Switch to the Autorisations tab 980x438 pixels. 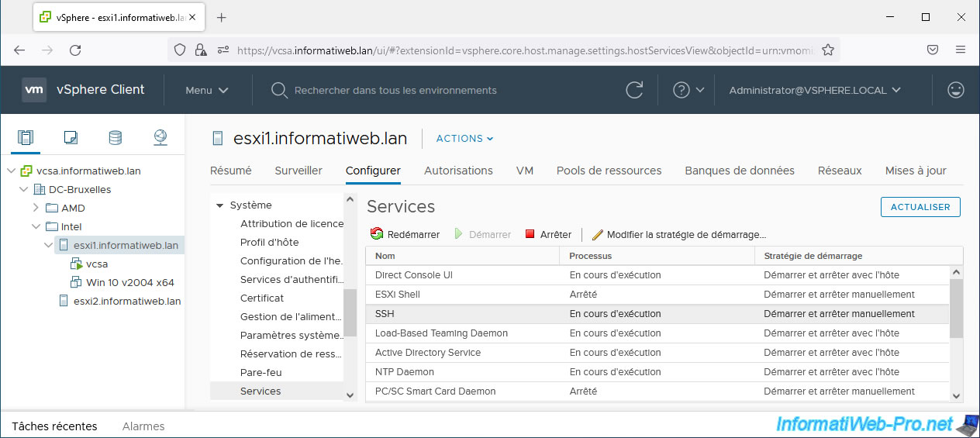coord(458,171)
